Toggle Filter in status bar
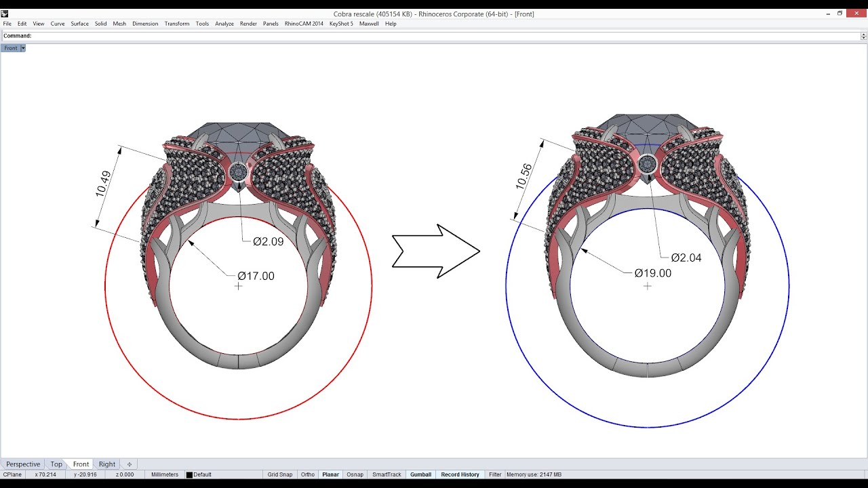 tap(495, 474)
